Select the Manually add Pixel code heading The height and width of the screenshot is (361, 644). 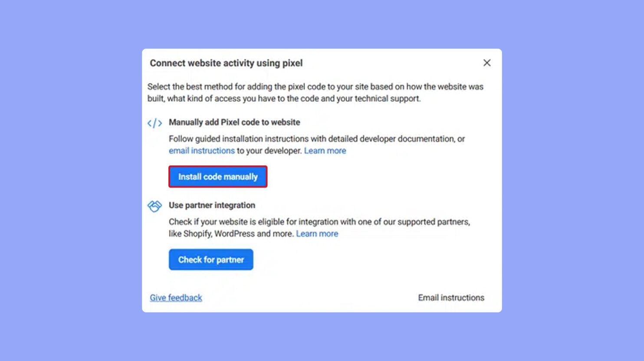[235, 122]
